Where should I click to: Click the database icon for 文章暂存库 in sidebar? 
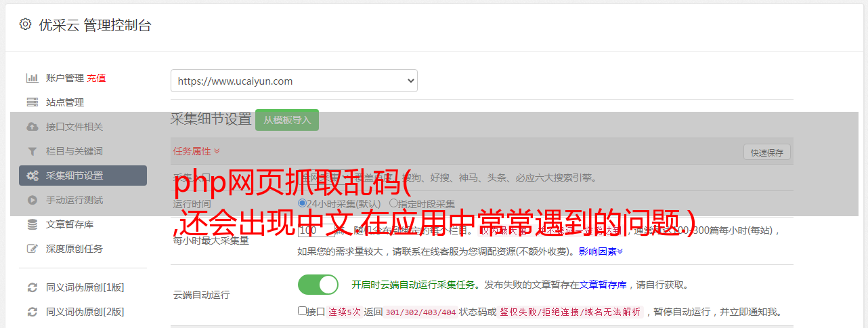32,224
